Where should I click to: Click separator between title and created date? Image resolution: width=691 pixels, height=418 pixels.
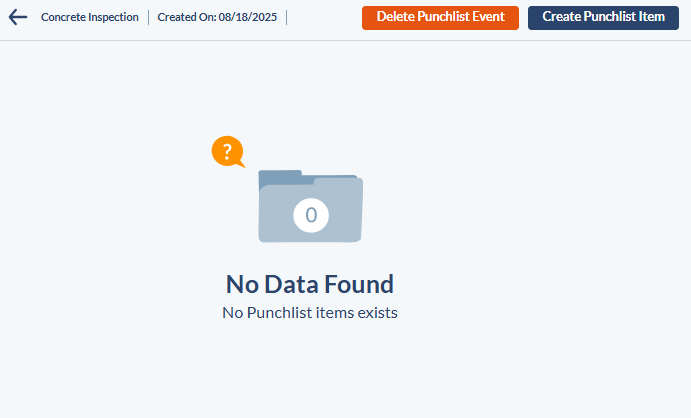click(149, 18)
